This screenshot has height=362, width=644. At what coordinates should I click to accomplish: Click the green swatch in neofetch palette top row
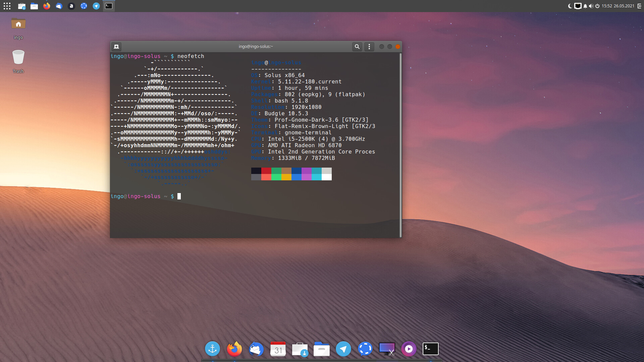276,171
